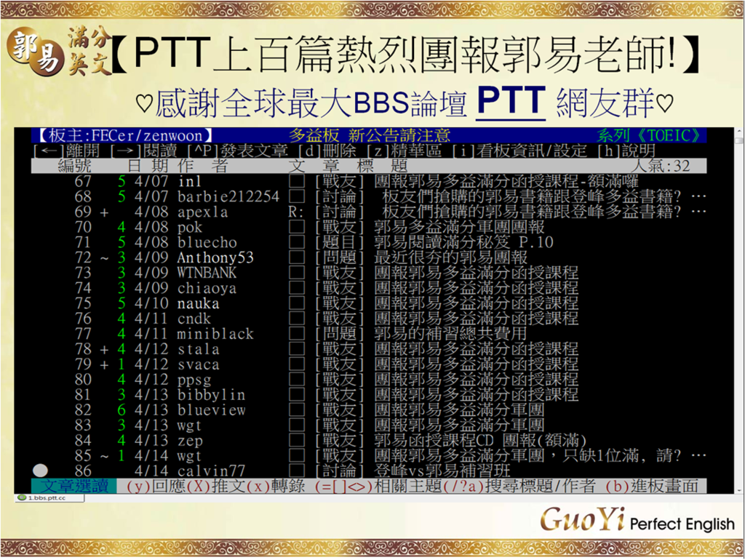The height and width of the screenshot is (560, 745).
Task: Click the [→]閱讀 command
Action: tap(144, 151)
